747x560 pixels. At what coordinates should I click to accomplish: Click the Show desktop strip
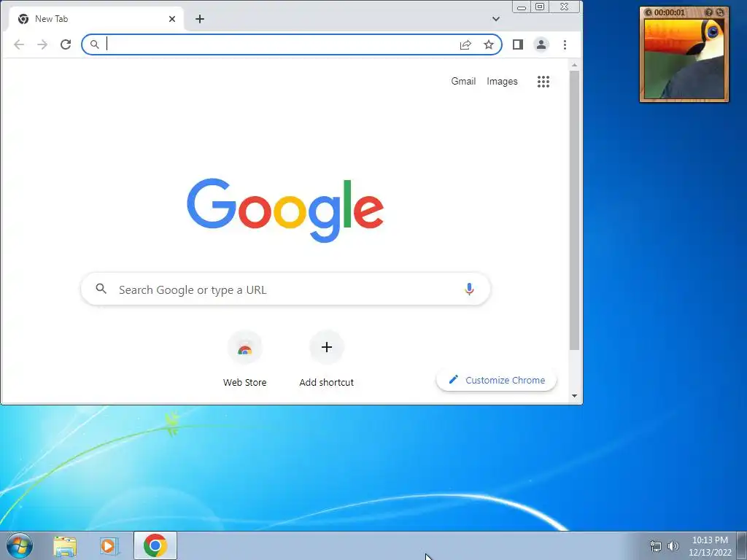coord(742,545)
